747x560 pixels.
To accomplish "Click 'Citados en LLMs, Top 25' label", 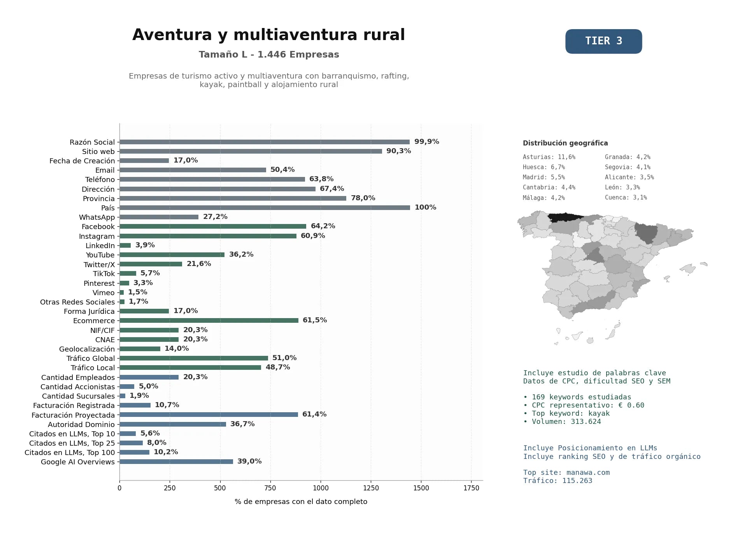I will tap(72, 443).
